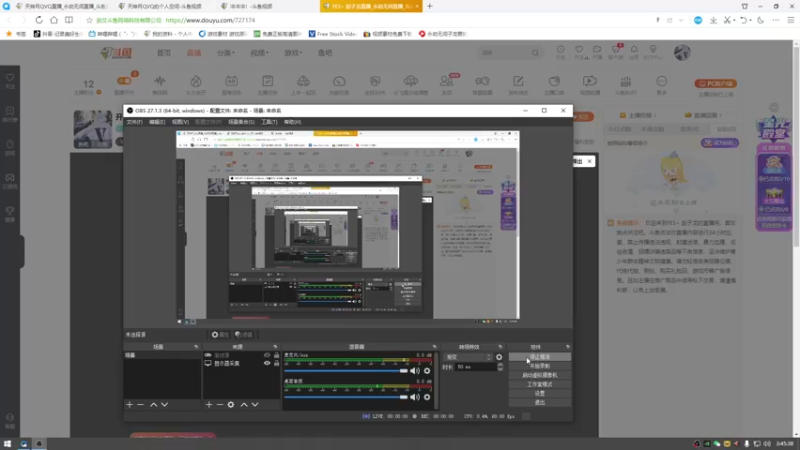The image size is (800, 450).
Task: Pop out the Controls dock panel icon
Action: point(567,347)
